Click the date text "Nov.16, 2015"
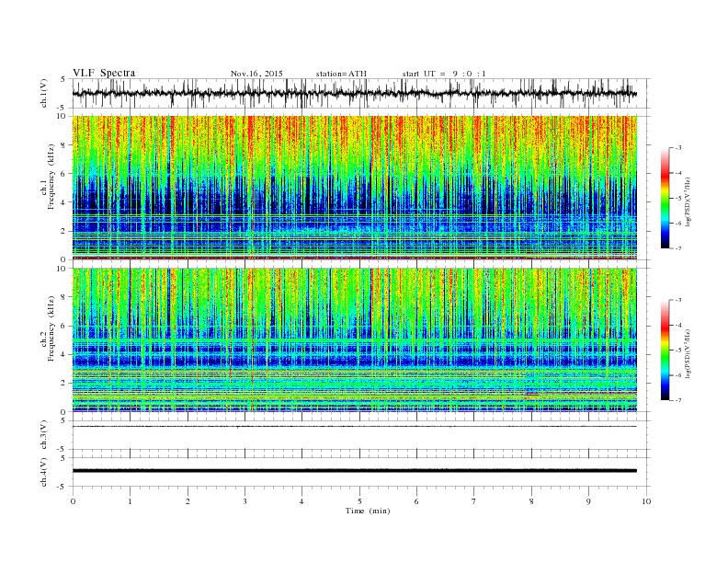 256,74
